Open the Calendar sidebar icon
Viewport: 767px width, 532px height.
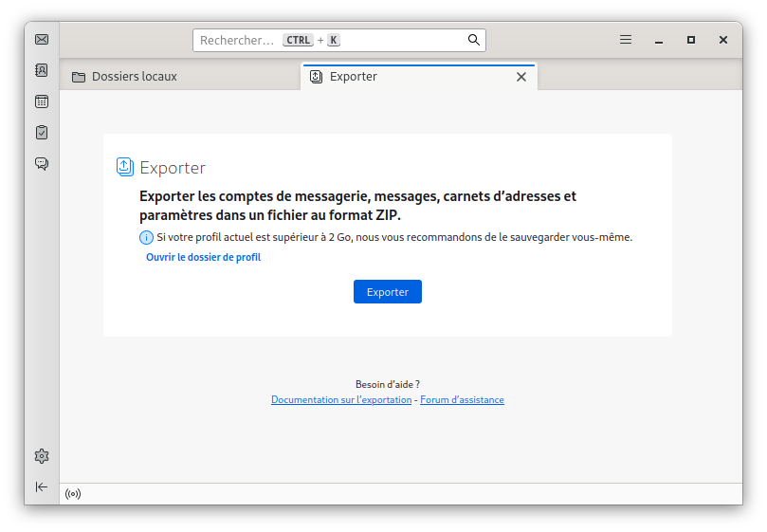point(42,101)
